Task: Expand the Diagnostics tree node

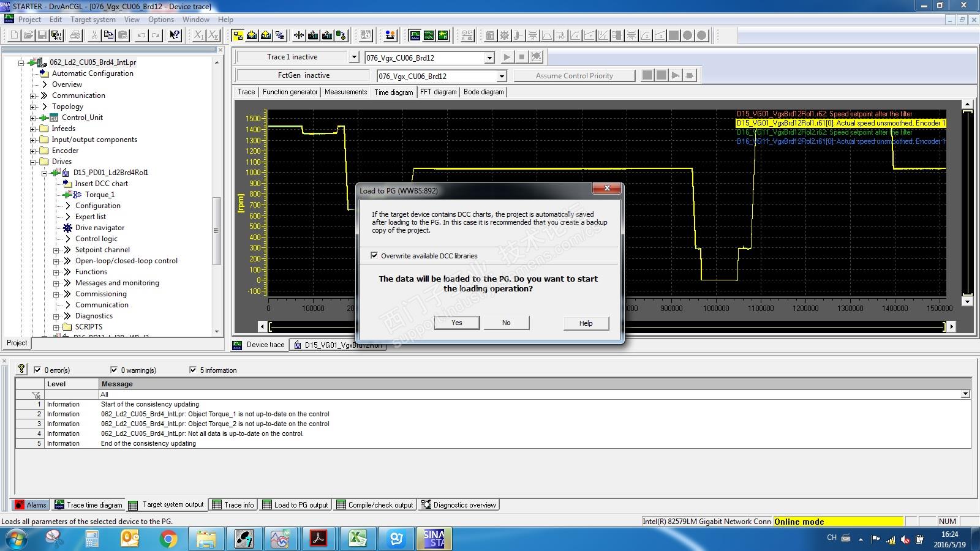Action: pos(56,316)
